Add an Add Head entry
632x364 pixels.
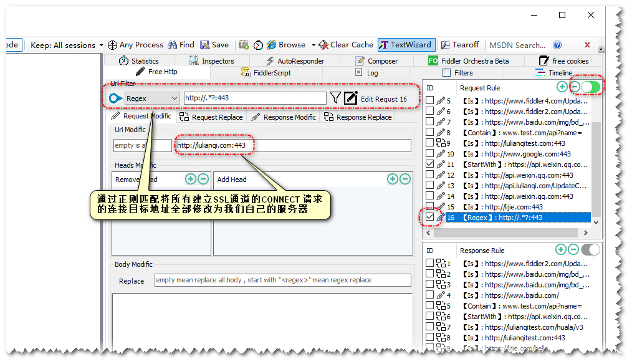click(393, 179)
